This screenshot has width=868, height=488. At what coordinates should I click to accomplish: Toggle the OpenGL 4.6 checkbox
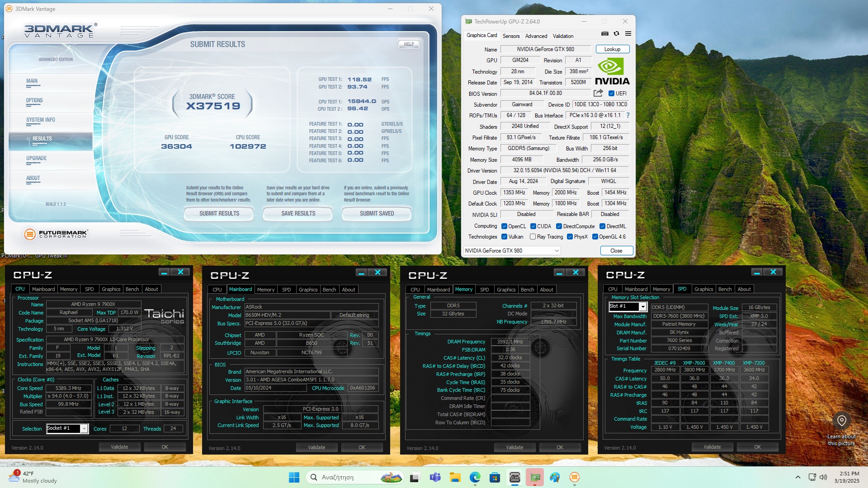(595, 237)
